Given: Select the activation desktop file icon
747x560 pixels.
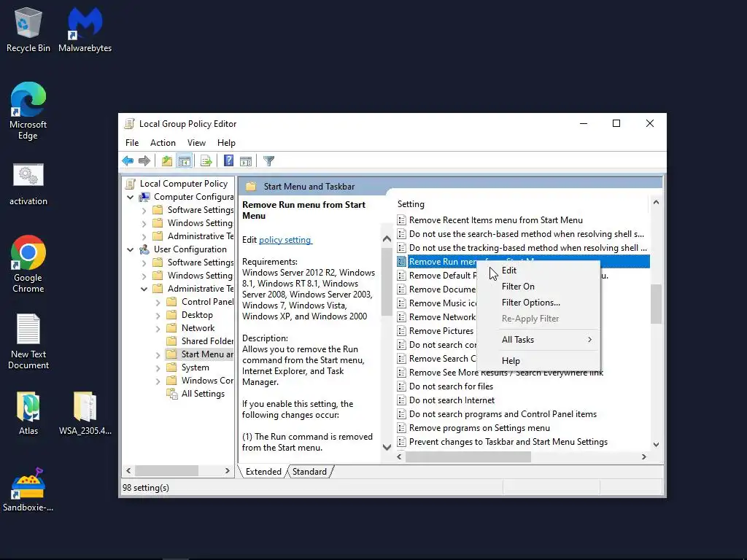Looking at the screenshot, I should coord(28,184).
